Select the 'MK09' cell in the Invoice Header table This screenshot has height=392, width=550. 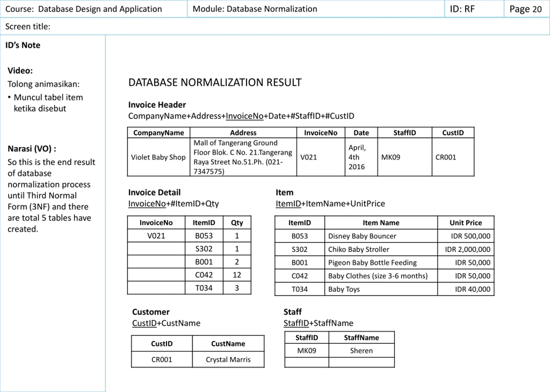(x=405, y=157)
